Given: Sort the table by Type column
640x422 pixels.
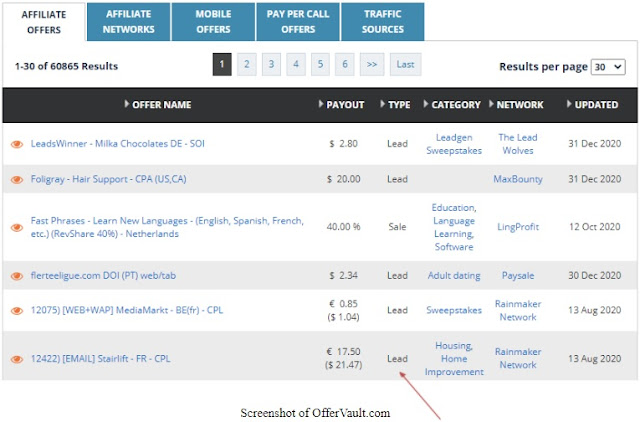Looking at the screenshot, I should [396, 105].
